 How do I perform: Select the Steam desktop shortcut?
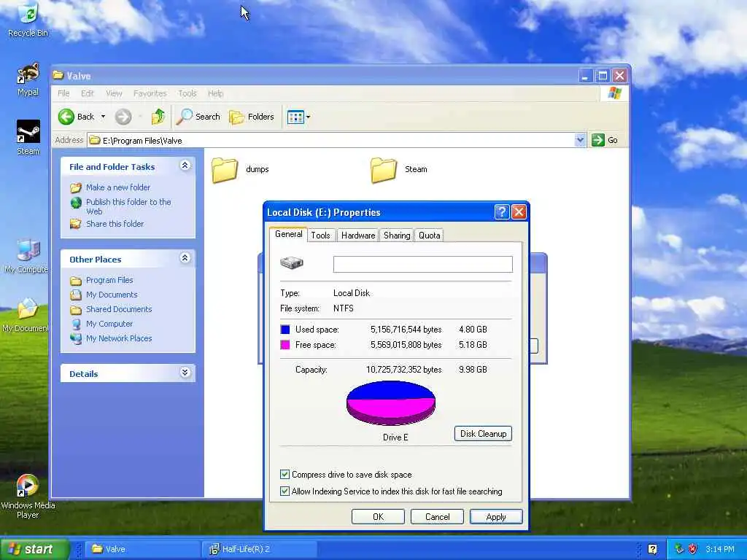point(28,138)
